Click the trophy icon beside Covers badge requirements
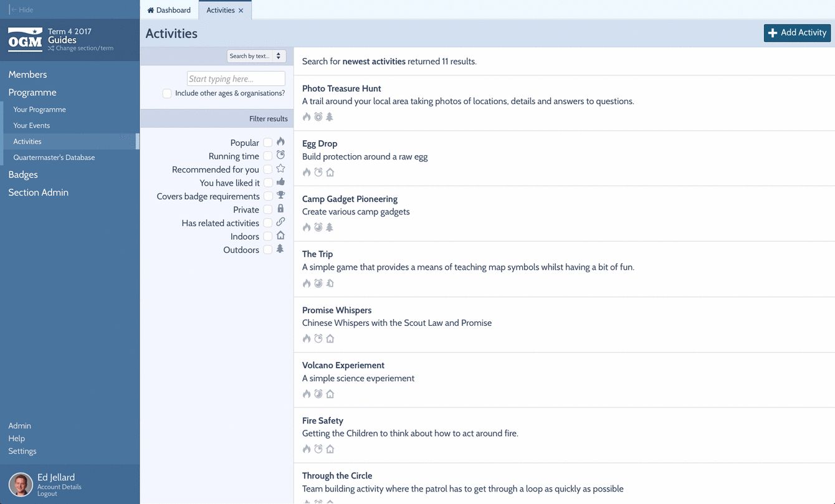835x504 pixels. tap(280, 196)
